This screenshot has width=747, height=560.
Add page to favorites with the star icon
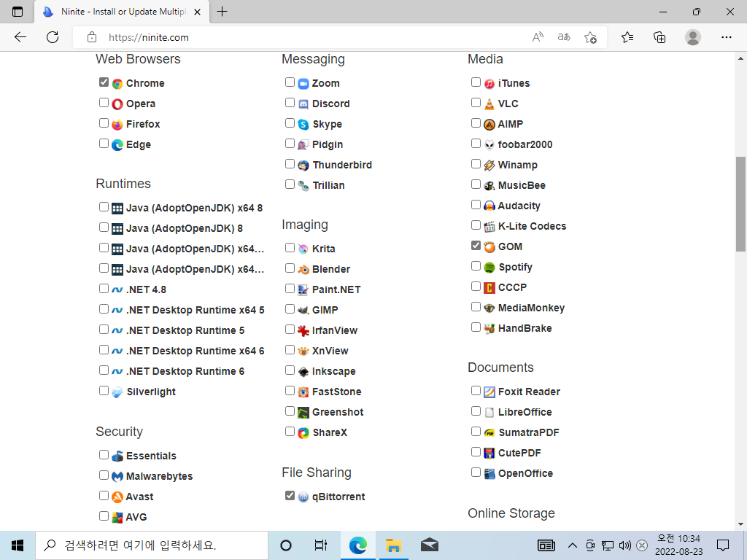point(590,37)
